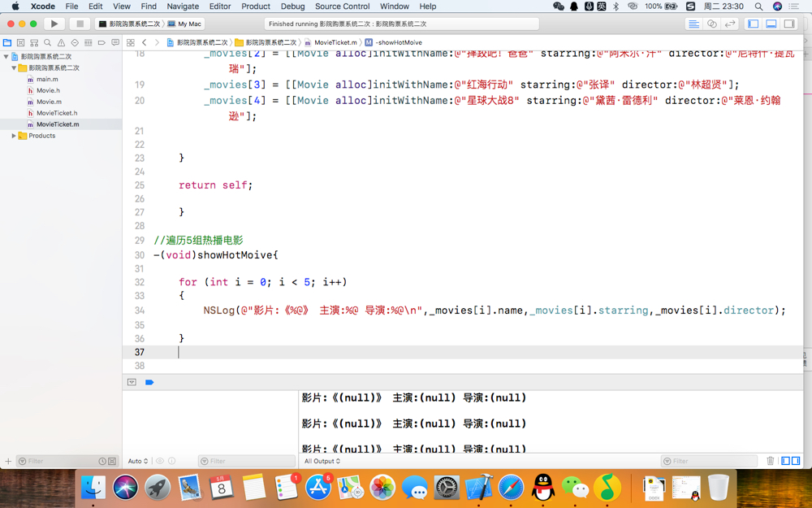Open Finder from the Dock
The height and width of the screenshot is (508, 812).
[x=93, y=487]
